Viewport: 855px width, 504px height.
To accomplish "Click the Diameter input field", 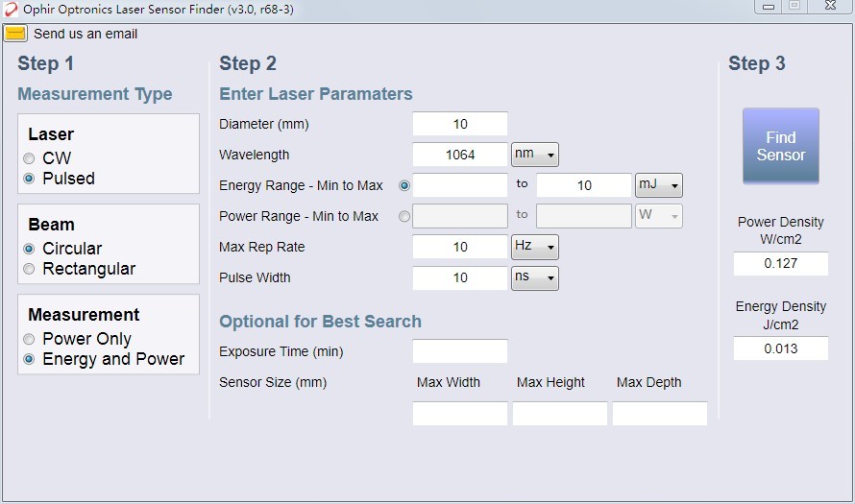I will click(x=460, y=124).
